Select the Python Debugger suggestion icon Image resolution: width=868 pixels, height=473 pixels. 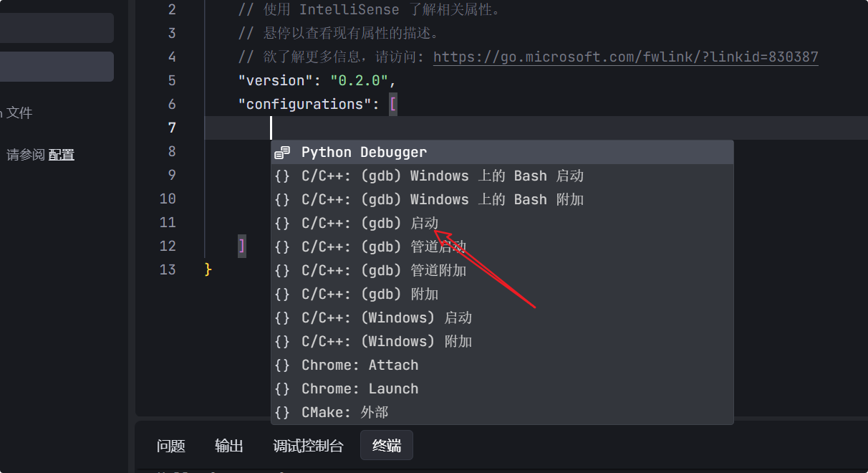pyautogui.click(x=282, y=152)
